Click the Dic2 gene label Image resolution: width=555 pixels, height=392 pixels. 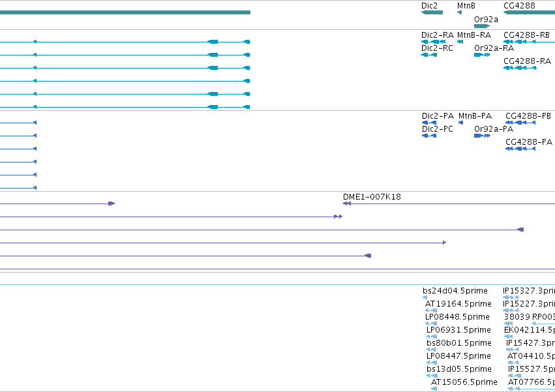point(429,6)
